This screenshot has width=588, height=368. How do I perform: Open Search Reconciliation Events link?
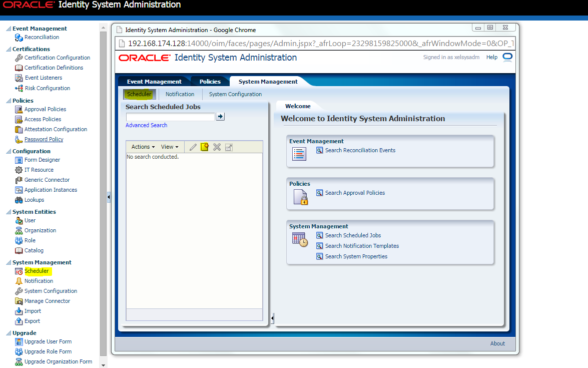(360, 150)
